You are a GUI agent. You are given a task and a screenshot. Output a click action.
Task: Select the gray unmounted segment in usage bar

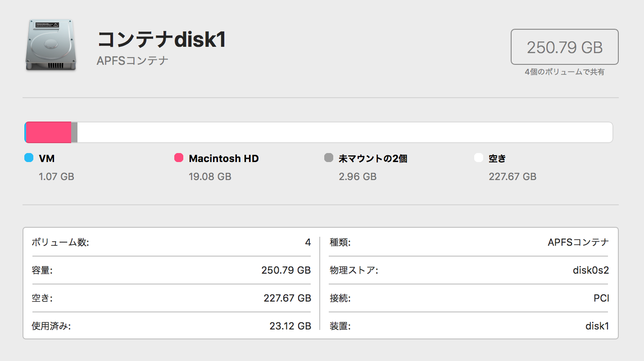pyautogui.click(x=74, y=132)
